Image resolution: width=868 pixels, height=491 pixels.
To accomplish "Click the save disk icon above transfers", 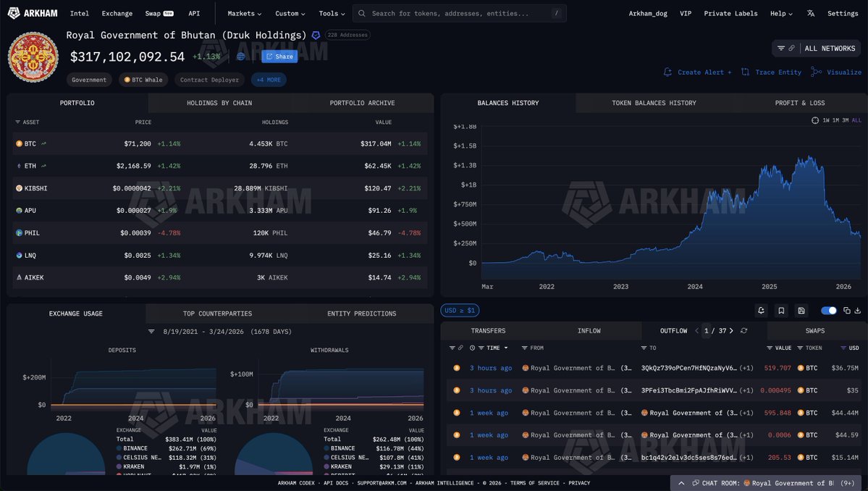I will (x=801, y=311).
